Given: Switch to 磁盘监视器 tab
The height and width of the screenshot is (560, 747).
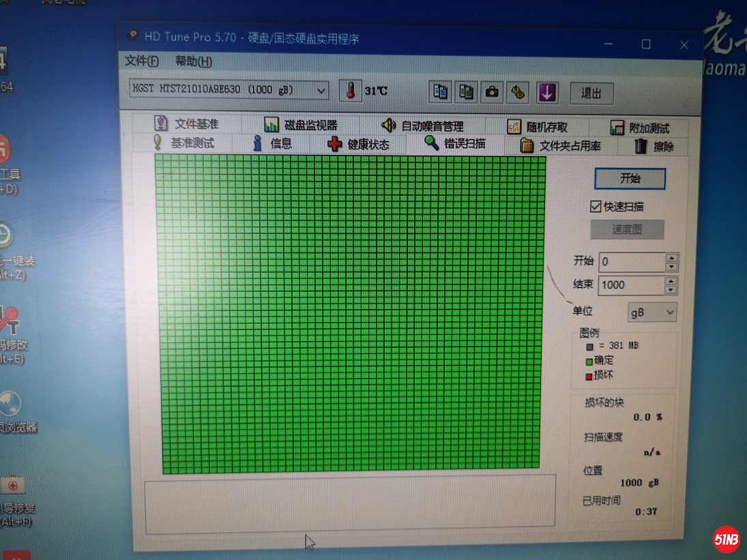Looking at the screenshot, I should pos(301,126).
